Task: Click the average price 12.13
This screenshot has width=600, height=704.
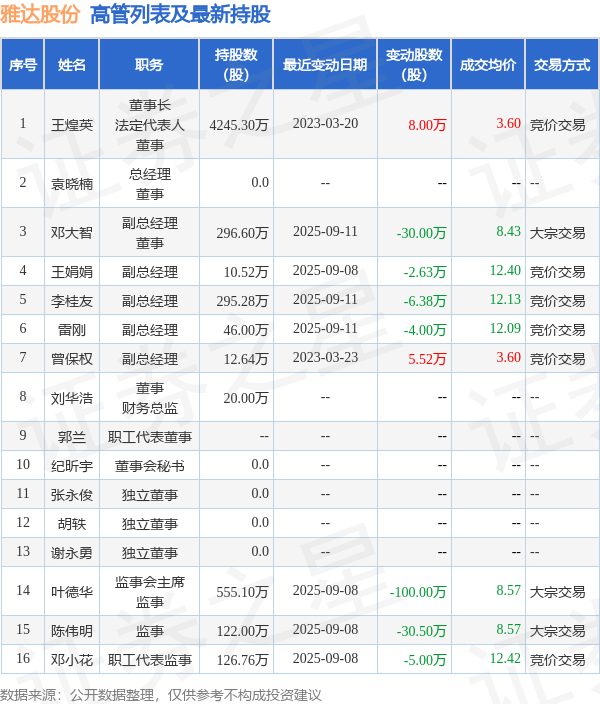Action: [x=505, y=299]
